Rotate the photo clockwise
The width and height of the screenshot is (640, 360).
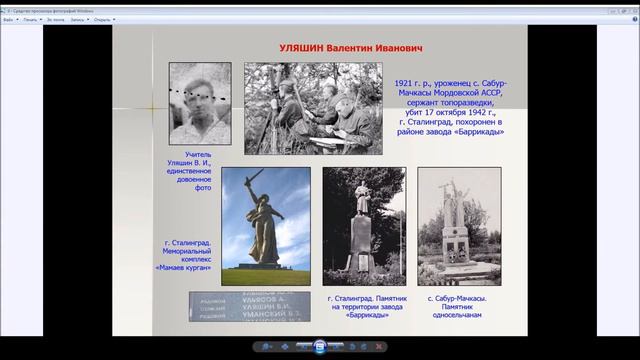pyautogui.click(x=364, y=347)
